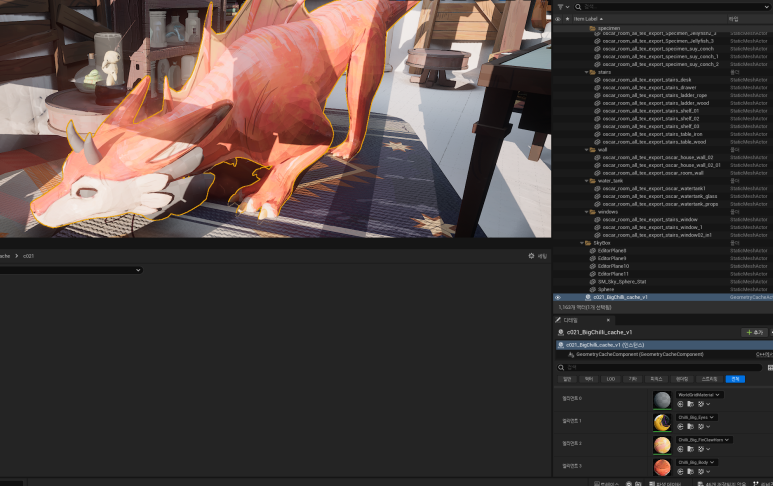Click the SM_Sky_Sphere_Stat mesh icon

tap(593, 282)
